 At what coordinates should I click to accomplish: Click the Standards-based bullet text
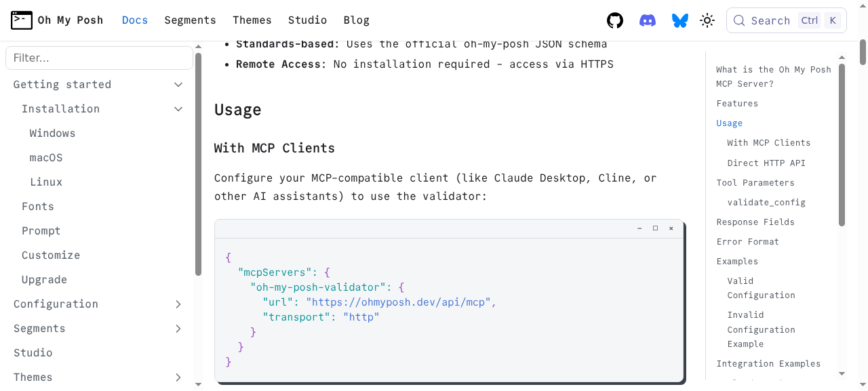point(422,44)
